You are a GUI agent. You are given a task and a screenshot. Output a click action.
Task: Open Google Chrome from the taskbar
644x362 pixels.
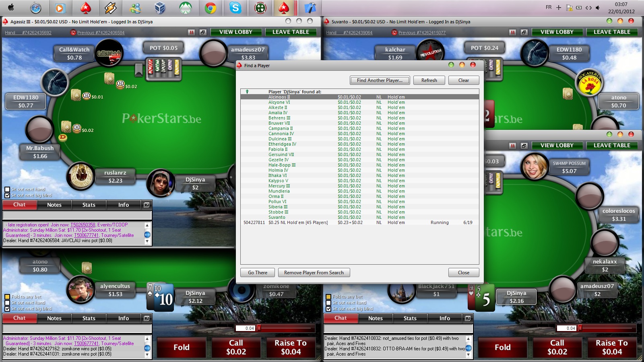210,8
